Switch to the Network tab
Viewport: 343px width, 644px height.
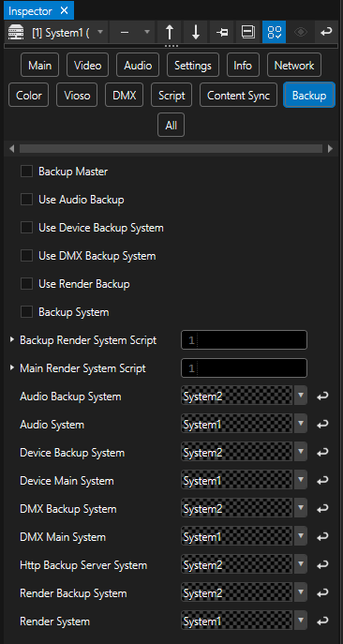294,66
